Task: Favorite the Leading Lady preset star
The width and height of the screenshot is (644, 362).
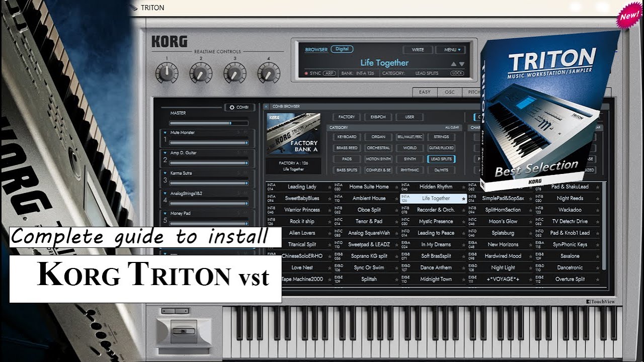Action: coord(330,187)
